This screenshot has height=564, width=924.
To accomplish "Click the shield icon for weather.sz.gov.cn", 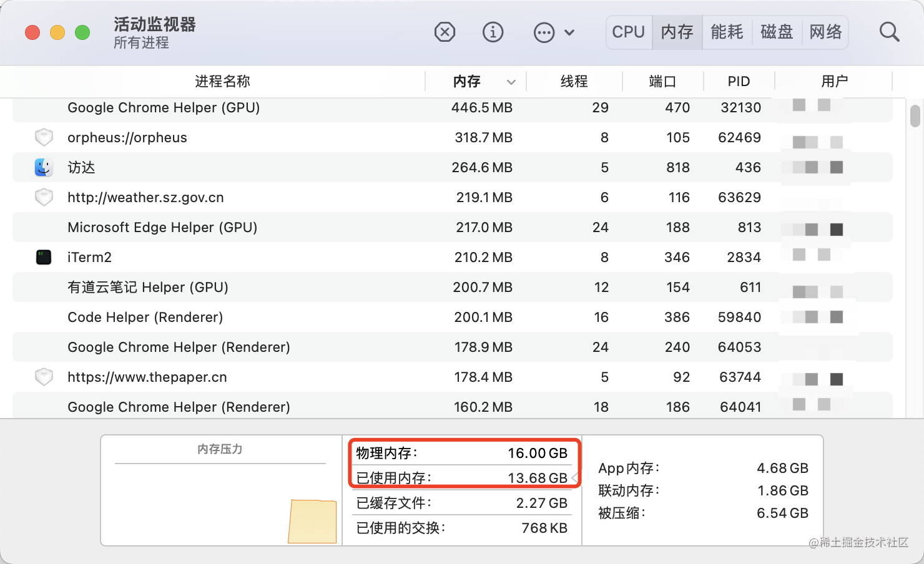I will (44, 197).
